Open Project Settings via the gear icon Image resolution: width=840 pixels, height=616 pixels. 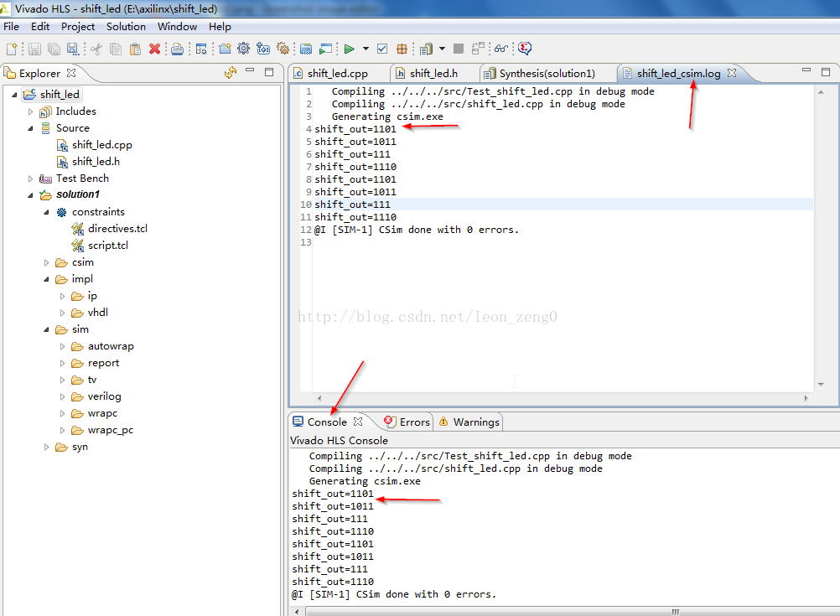click(243, 49)
